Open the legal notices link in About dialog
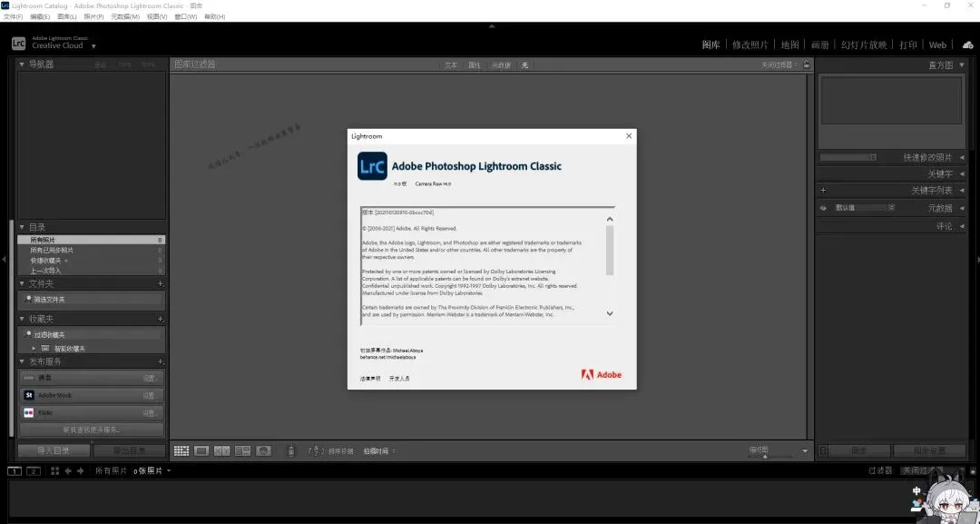Viewport: 980px width, 524px height. pyautogui.click(x=370, y=379)
